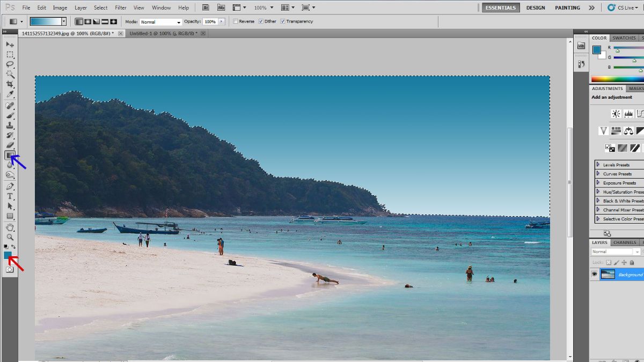Pick the Eyedropper tool
The width and height of the screenshot is (644, 362).
click(x=10, y=95)
